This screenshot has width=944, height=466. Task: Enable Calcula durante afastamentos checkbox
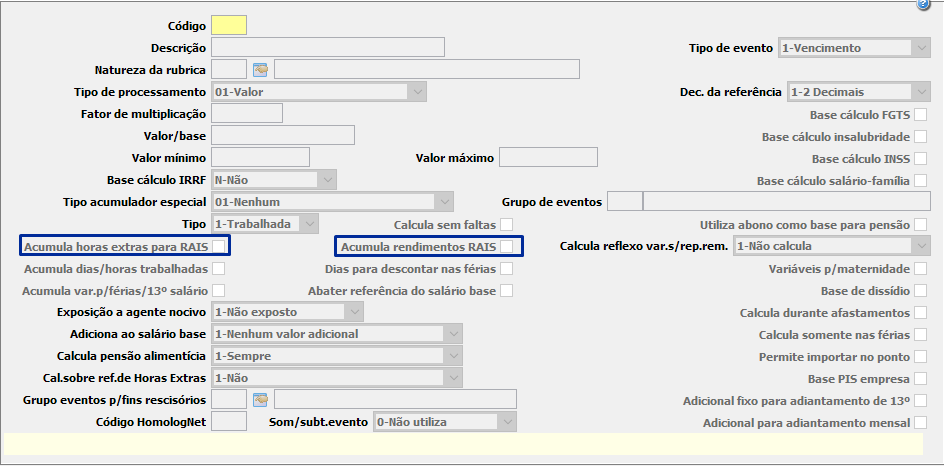921,312
